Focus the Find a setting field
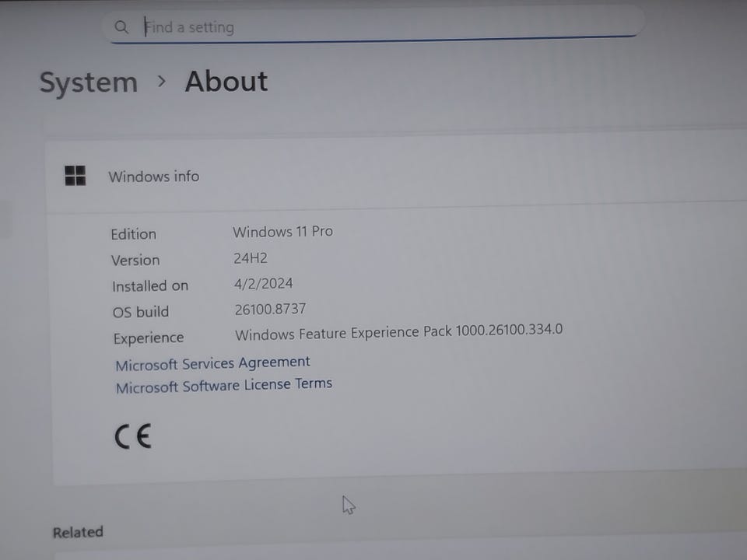Viewport: 747px width, 560px height. [374, 25]
